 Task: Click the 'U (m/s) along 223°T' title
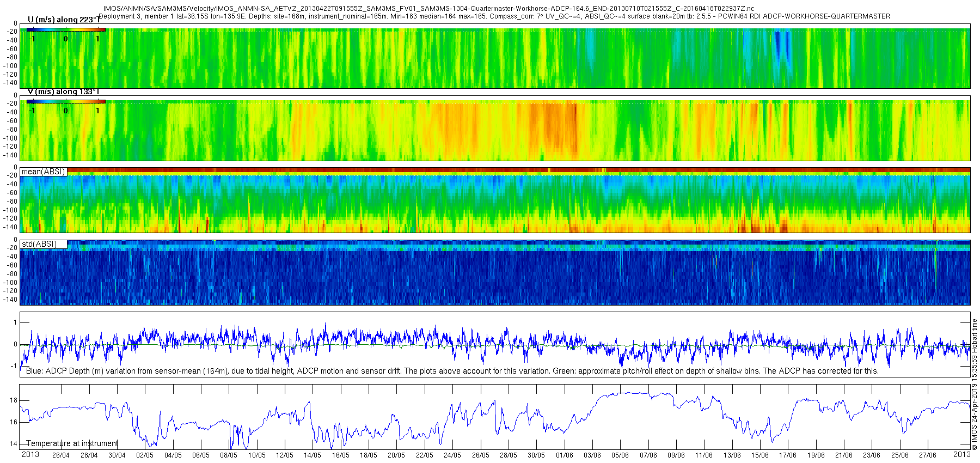pos(64,20)
